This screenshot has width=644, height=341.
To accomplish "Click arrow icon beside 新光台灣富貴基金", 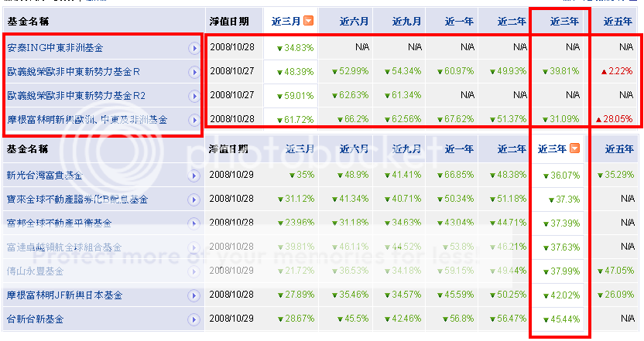I will coord(194,176).
